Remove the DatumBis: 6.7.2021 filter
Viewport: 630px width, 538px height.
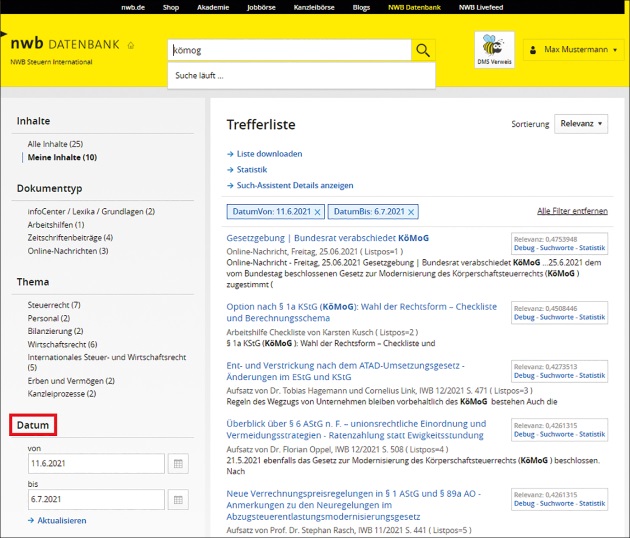coord(412,212)
